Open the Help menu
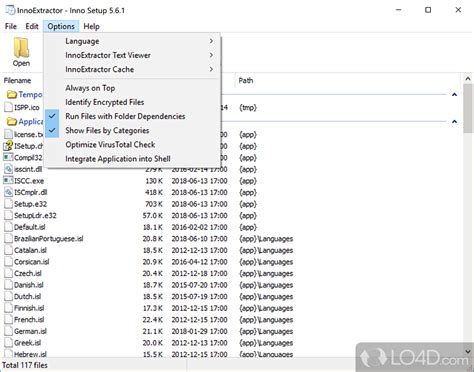This screenshot has width=474, height=372. coord(91,26)
